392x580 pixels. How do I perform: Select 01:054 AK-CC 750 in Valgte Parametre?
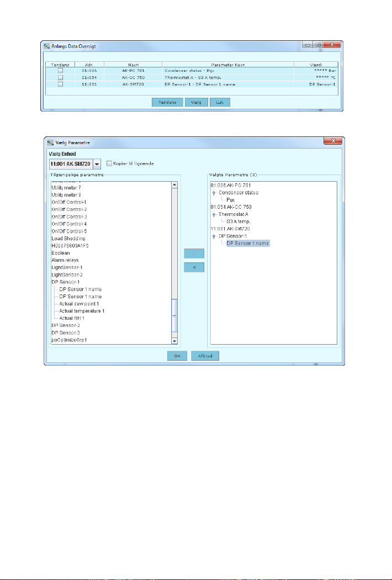[231, 207]
